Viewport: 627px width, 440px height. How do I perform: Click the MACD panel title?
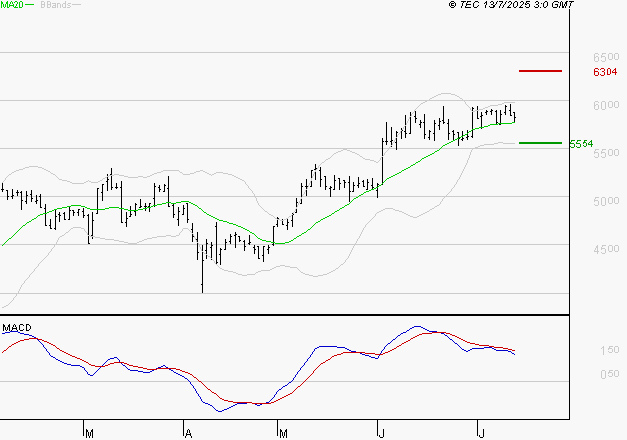[16, 327]
